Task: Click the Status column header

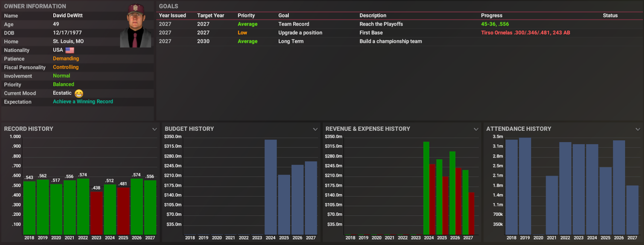Action: pos(610,16)
